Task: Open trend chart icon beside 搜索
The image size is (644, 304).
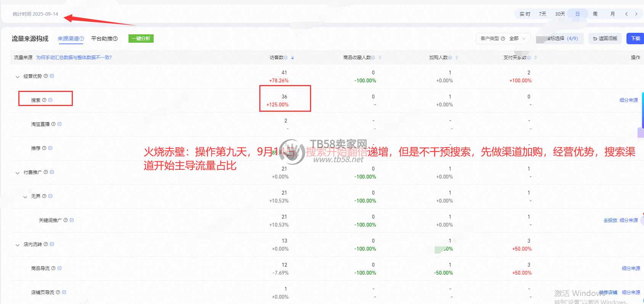Action: click(50, 100)
